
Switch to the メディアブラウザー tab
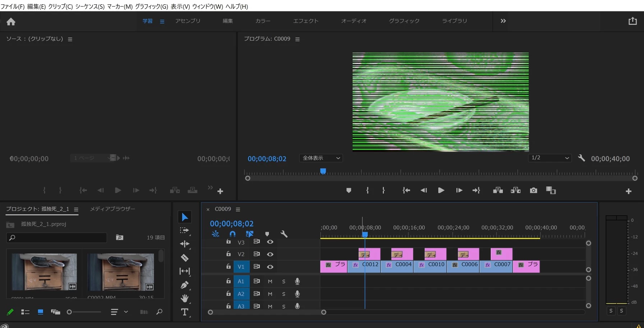112,209
